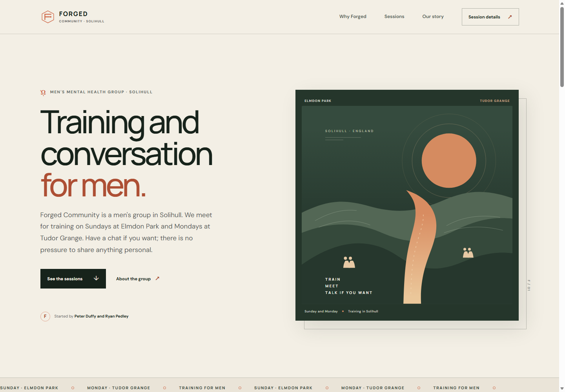The width and height of the screenshot is (565, 392).
Task: Click the ELMDON PARK label on the poster
Action: click(318, 101)
